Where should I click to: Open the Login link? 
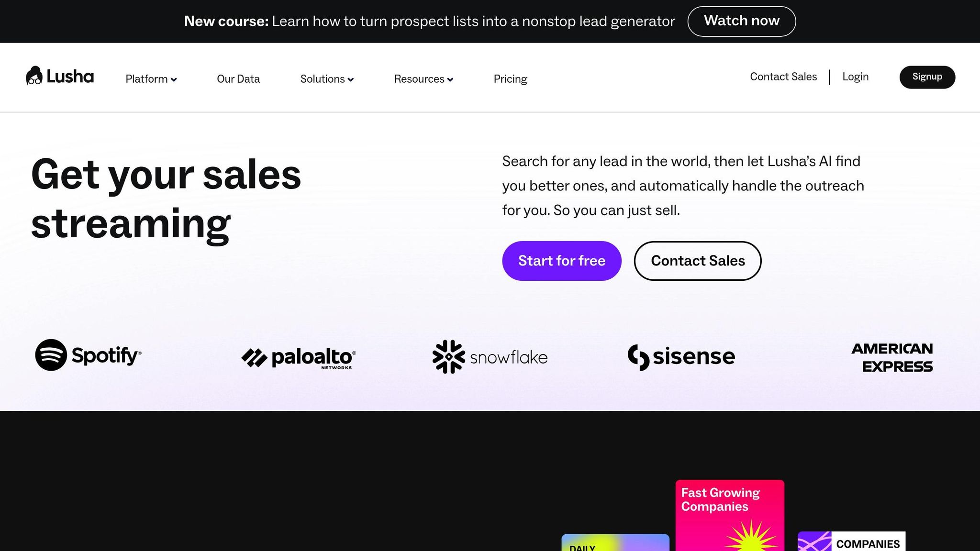pos(855,77)
